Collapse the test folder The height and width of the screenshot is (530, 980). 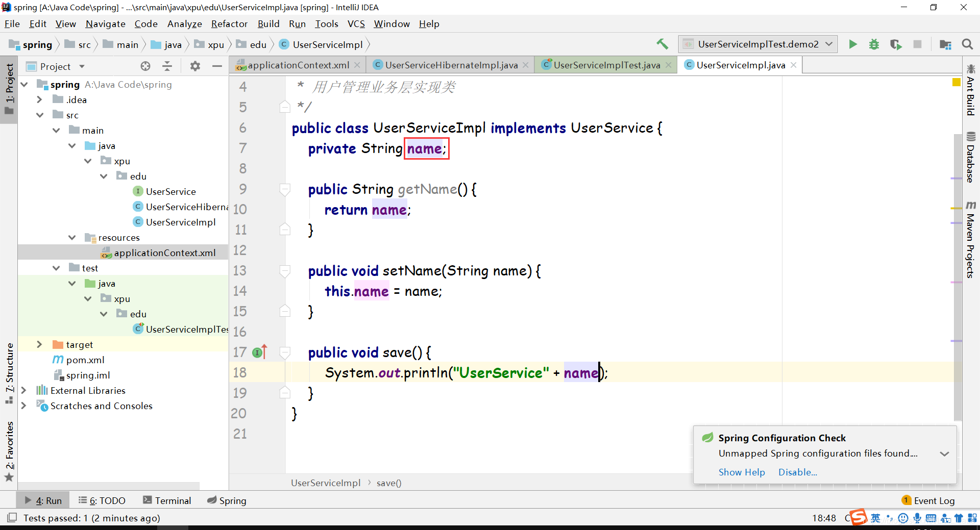pos(56,268)
